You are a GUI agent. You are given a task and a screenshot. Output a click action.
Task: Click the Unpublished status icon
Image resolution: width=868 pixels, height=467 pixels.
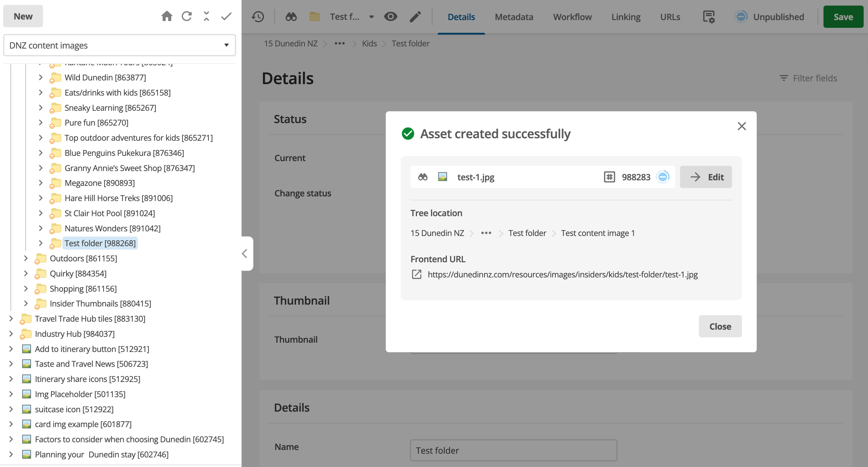[x=741, y=16]
